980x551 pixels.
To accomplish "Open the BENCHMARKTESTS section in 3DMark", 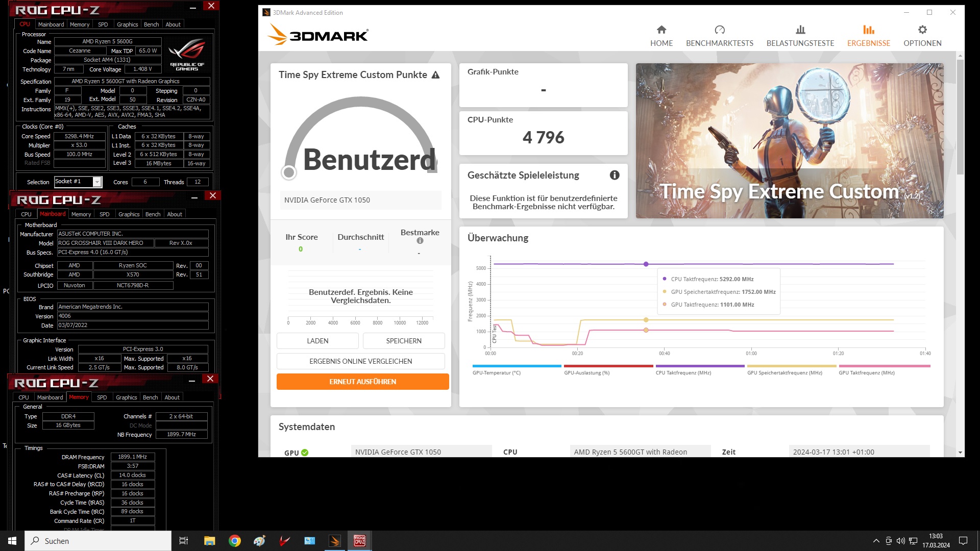I will click(x=720, y=36).
